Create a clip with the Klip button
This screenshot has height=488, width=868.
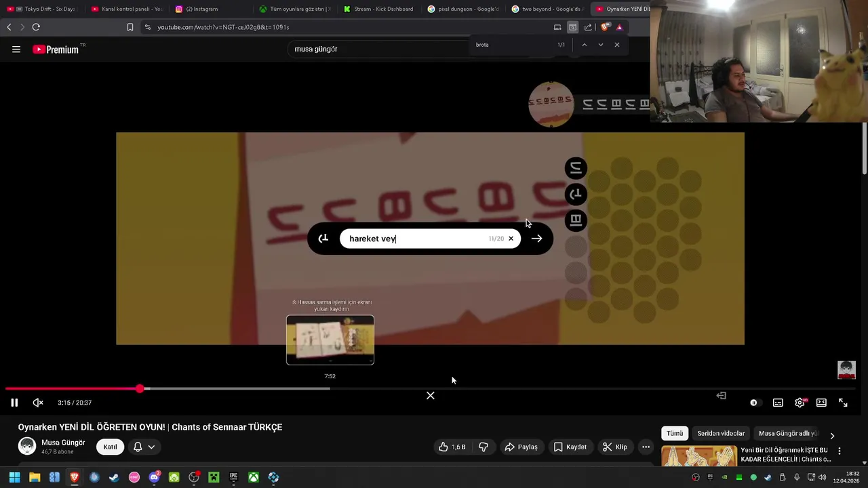[x=616, y=447]
